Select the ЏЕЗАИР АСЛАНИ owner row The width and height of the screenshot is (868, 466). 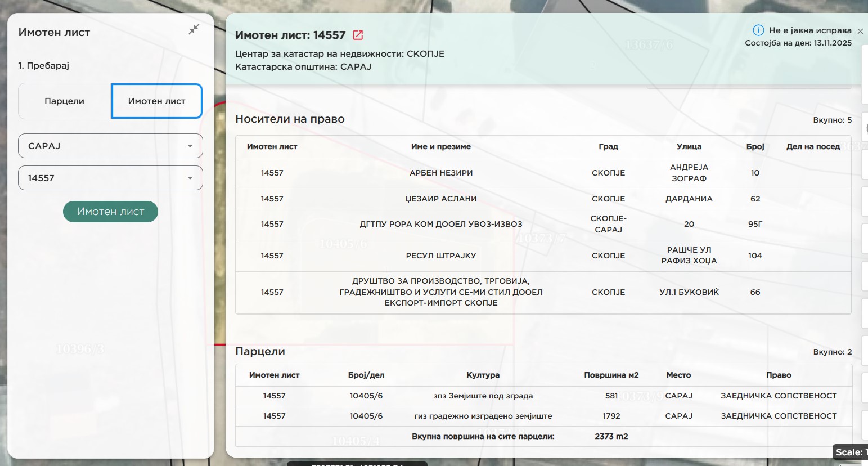[x=440, y=199]
